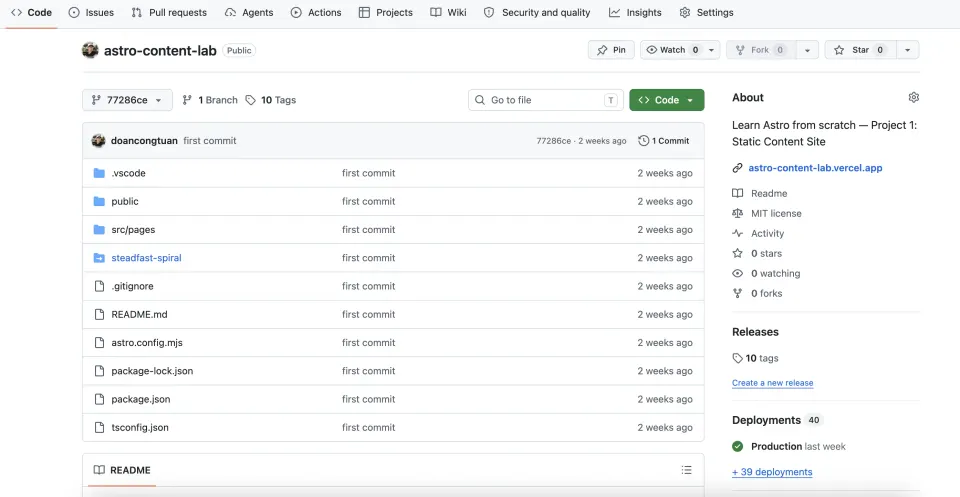The height and width of the screenshot is (497, 960).
Task: Click Create a new release
Action: pyautogui.click(x=773, y=383)
